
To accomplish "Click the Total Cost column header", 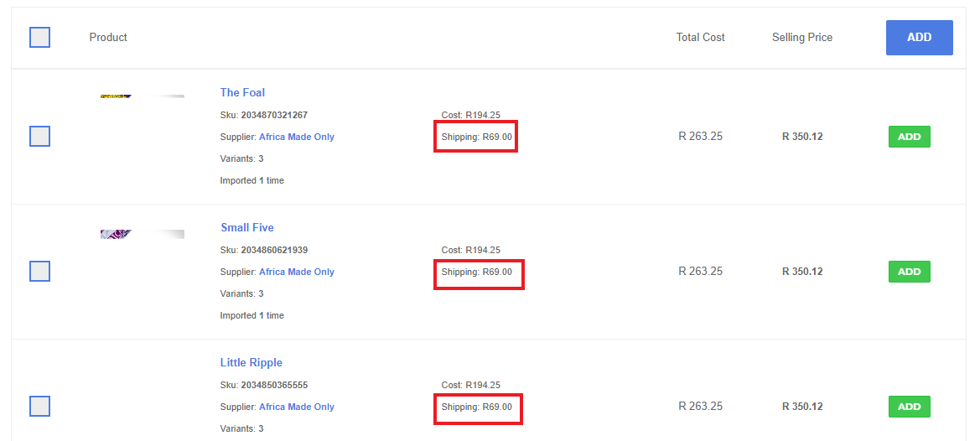I will [700, 37].
